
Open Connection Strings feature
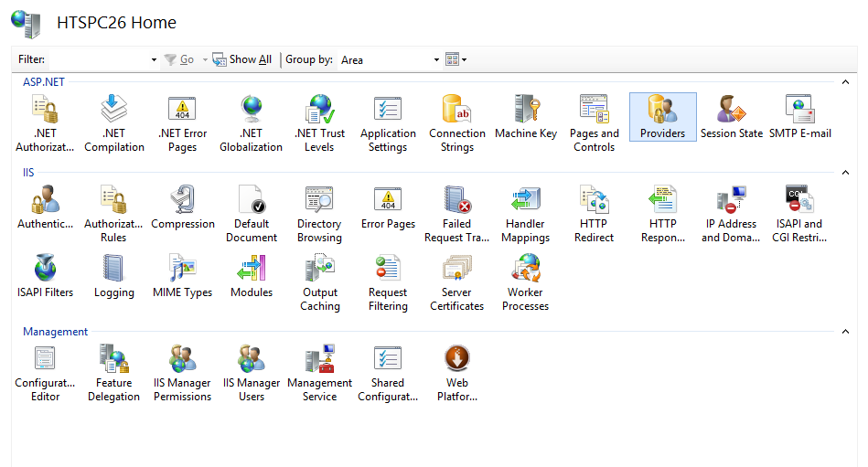pyautogui.click(x=456, y=123)
